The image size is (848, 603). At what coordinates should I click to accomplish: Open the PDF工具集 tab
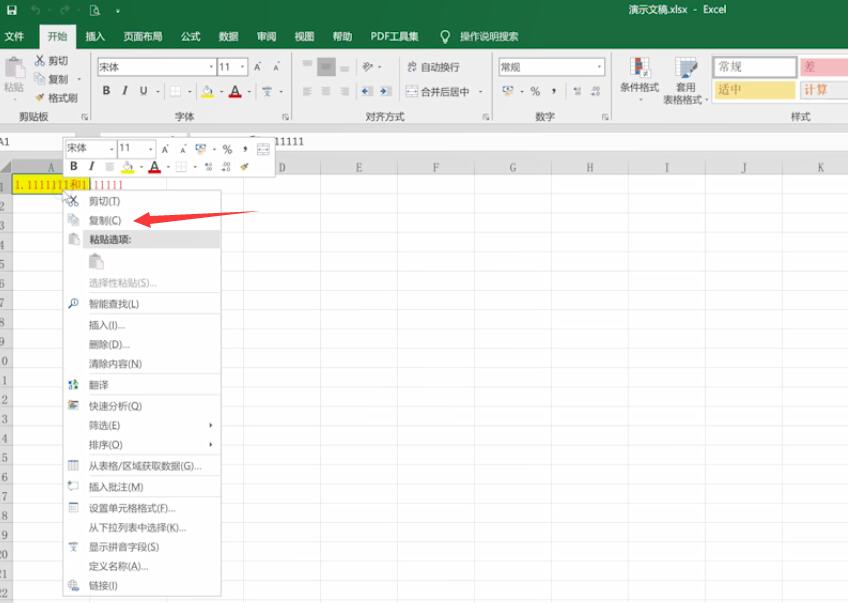[394, 36]
